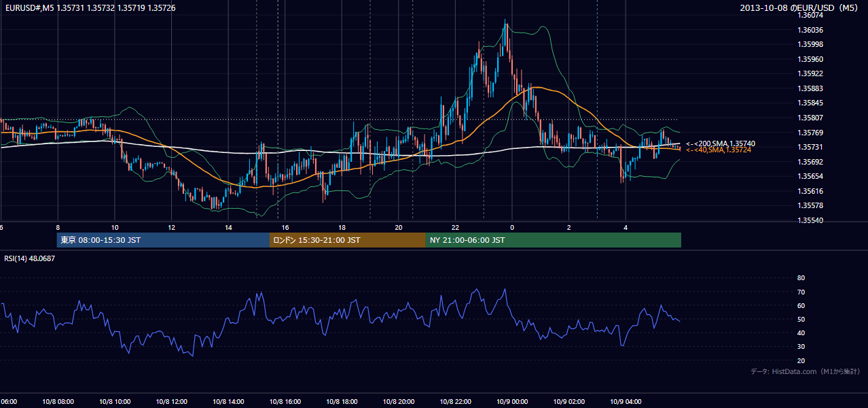Click price axis label 1.35692

pyautogui.click(x=812, y=162)
